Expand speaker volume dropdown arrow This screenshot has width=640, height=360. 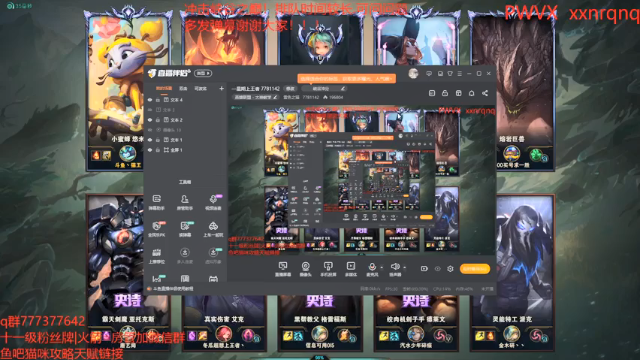pyautogui.click(x=404, y=268)
